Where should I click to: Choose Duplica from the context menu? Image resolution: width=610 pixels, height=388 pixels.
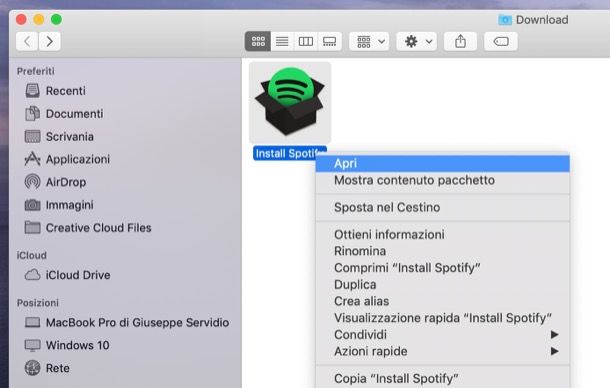(442, 284)
